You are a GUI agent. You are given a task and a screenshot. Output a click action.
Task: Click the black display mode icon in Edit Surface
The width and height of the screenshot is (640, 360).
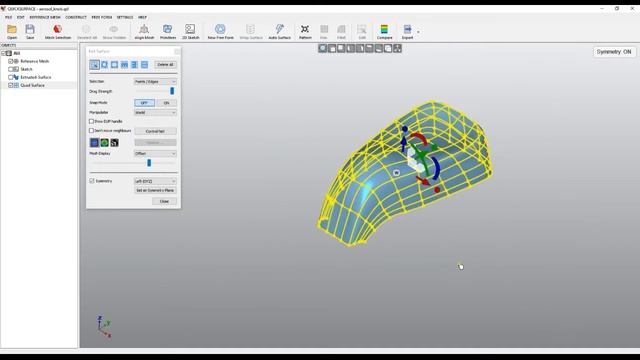click(x=115, y=142)
